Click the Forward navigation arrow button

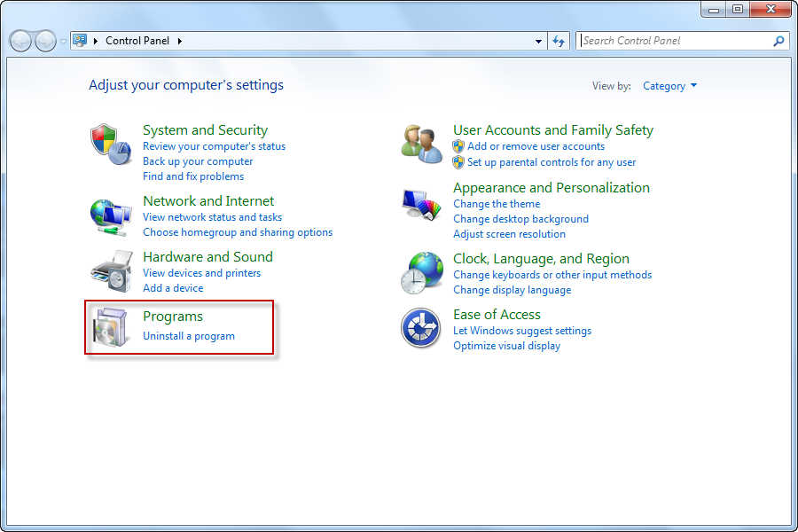click(x=45, y=42)
